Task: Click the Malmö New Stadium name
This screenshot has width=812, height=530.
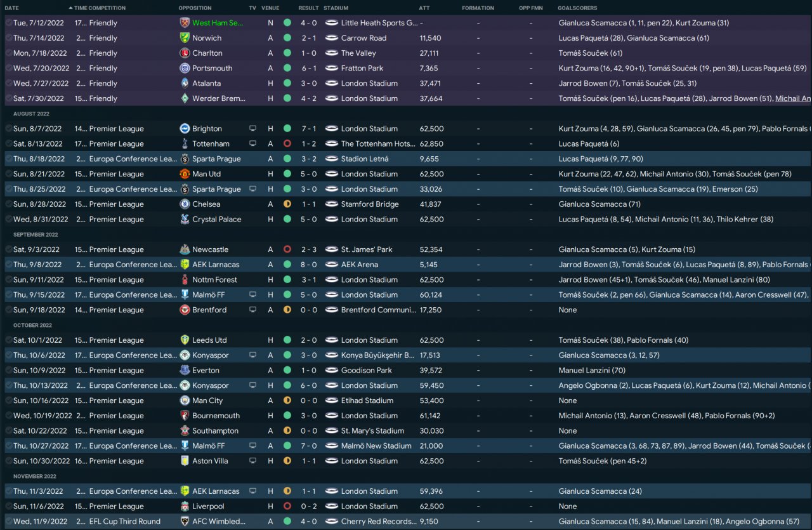Action: tap(376, 446)
